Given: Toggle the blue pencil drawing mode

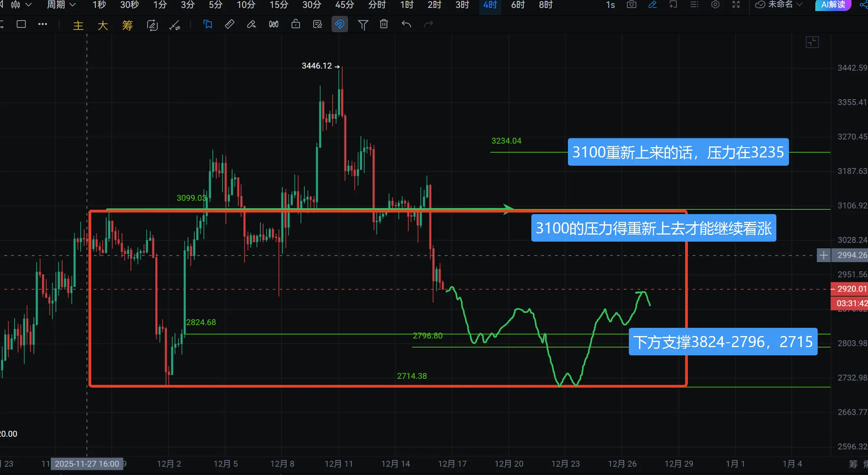Looking at the screenshot, I should 652,5.
